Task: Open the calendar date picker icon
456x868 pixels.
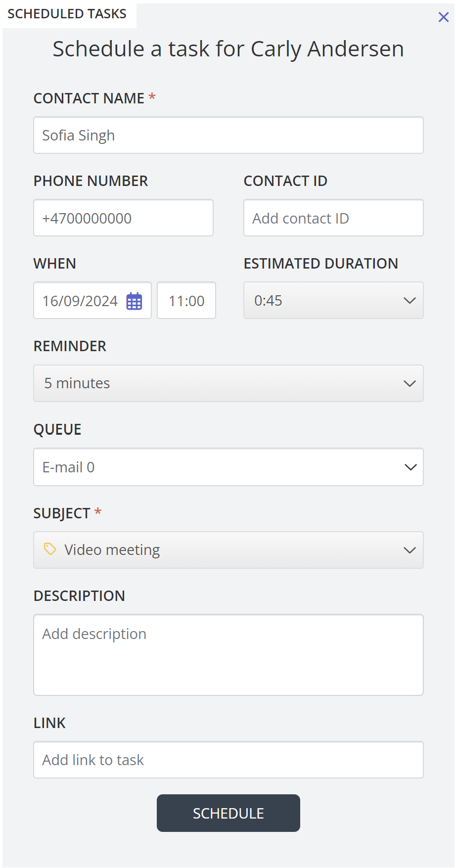Action: click(134, 301)
